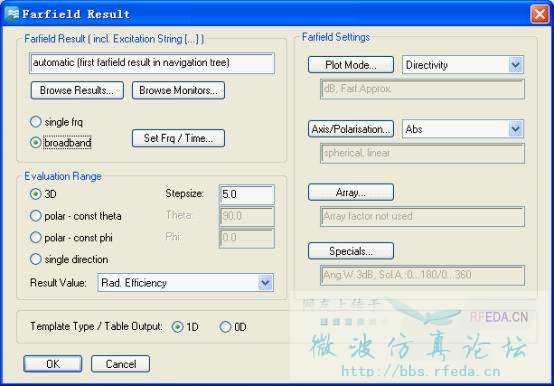554x386 pixels.
Task: Click the Farfield Result title bar icon
Action: click(12, 14)
